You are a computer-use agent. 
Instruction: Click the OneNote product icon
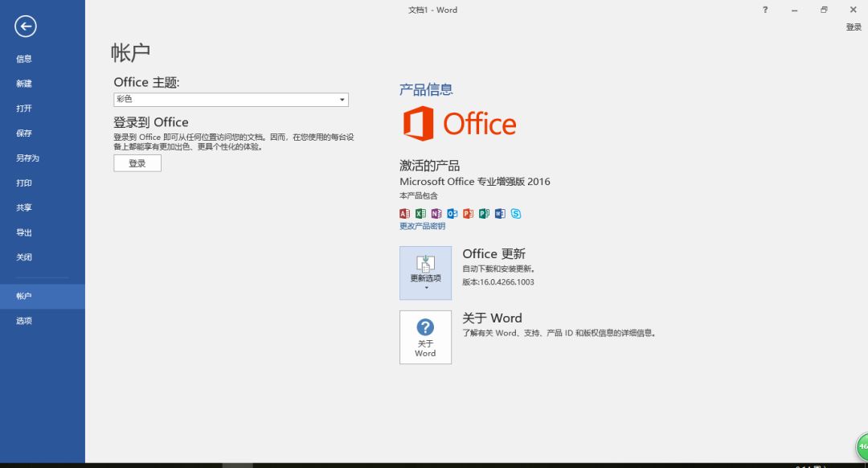[x=436, y=213]
